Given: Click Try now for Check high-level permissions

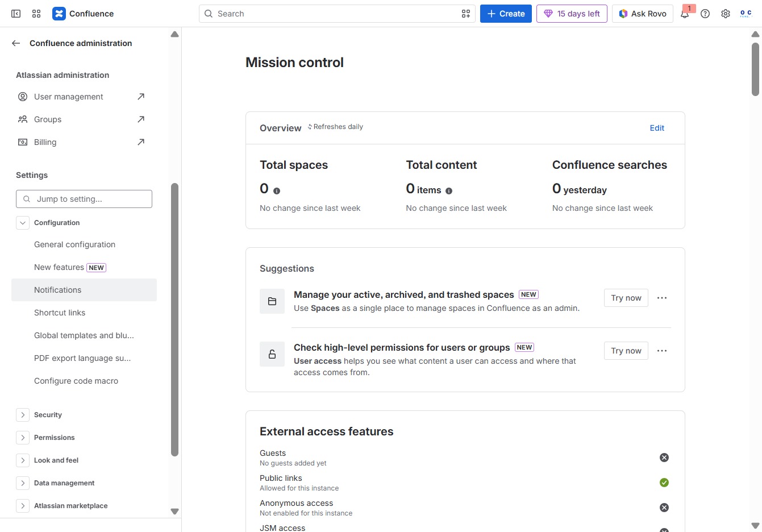Looking at the screenshot, I should pyautogui.click(x=626, y=351).
